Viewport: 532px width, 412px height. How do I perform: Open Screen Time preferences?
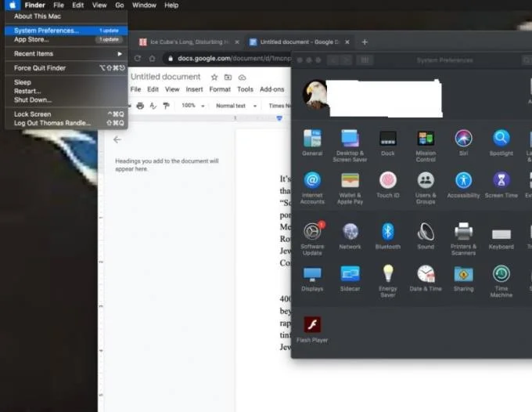pos(501,185)
